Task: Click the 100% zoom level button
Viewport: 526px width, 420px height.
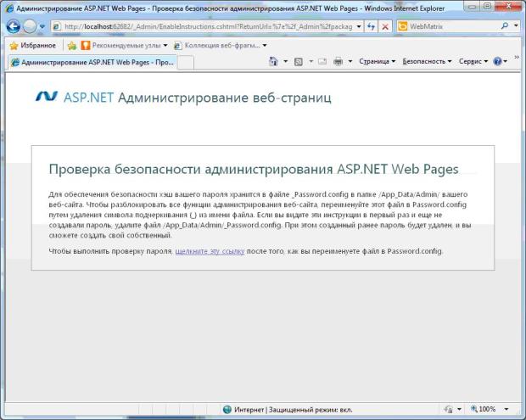Action: click(484, 409)
